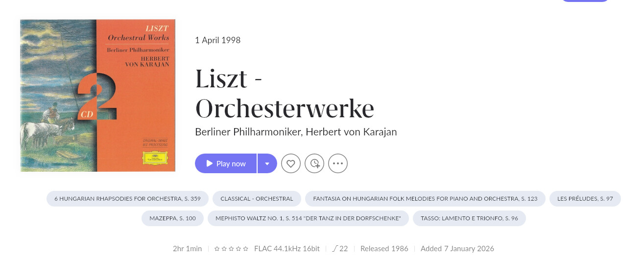Click the FLAC 44.1kHz 16bit format label

[x=286, y=249]
